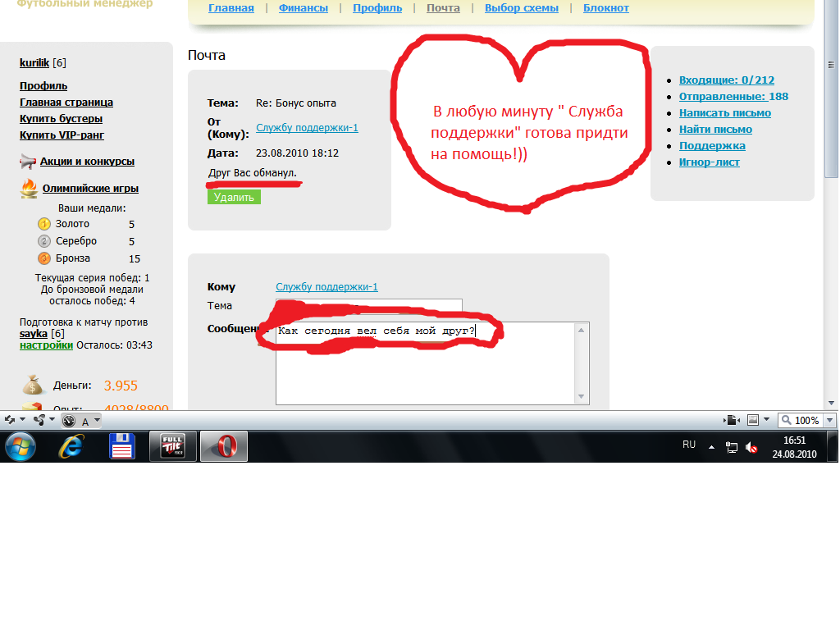Click the Opera icon in the taskbar

point(224,446)
